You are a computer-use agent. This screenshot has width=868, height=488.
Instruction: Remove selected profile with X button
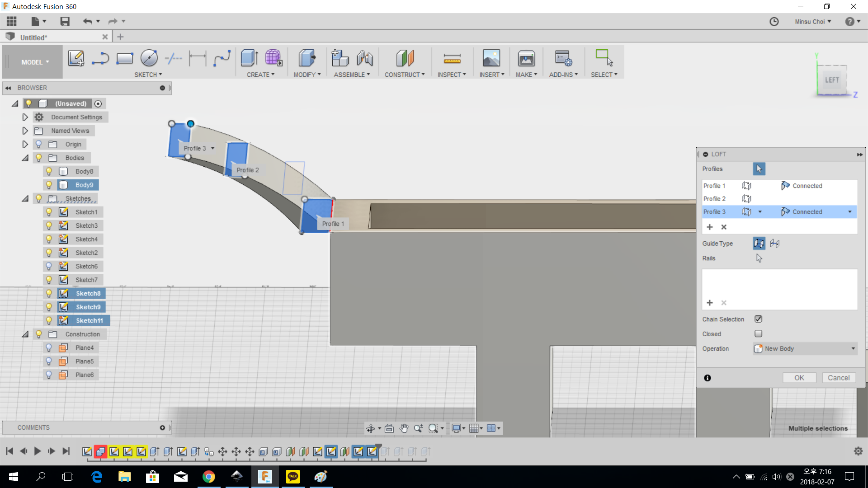[724, 227]
